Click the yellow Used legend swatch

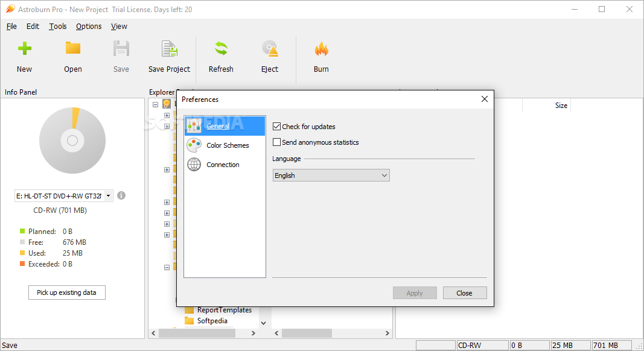(22, 253)
